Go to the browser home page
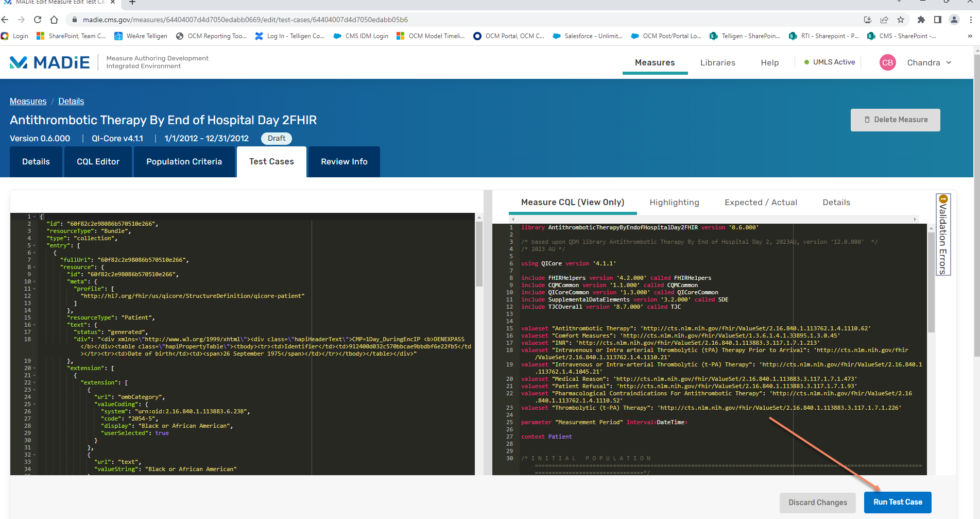Viewport: 980px width, 519px height. coord(54,20)
